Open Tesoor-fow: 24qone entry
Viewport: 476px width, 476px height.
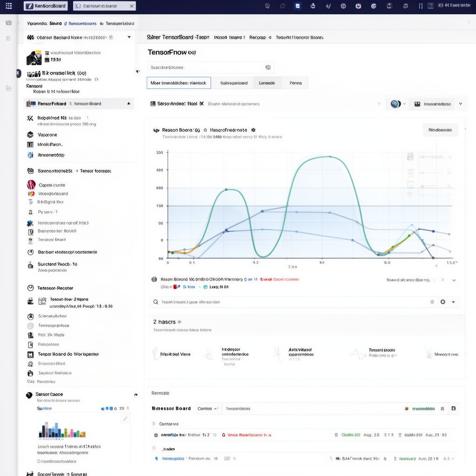pos(69,299)
